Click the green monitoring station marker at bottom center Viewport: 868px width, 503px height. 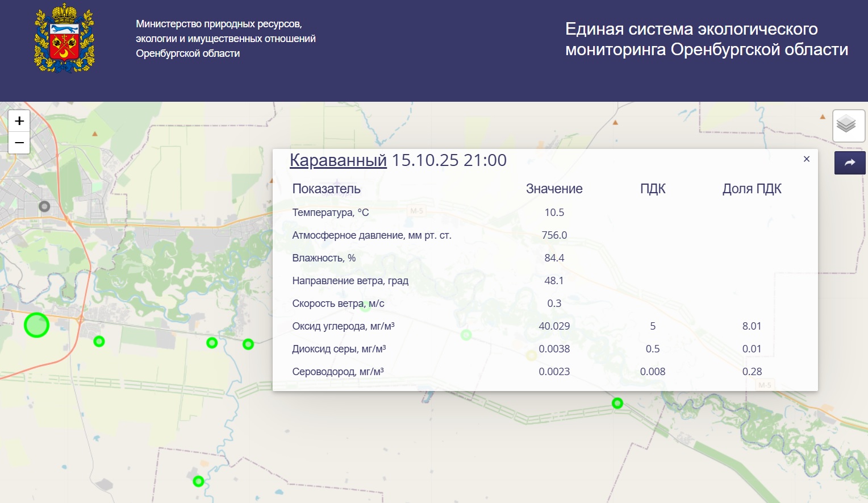pos(198,481)
